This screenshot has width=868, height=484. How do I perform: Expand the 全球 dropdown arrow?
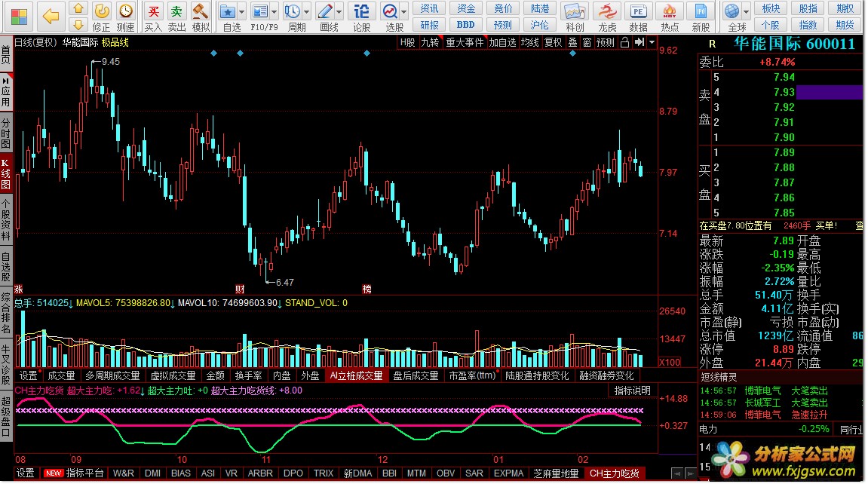(747, 11)
